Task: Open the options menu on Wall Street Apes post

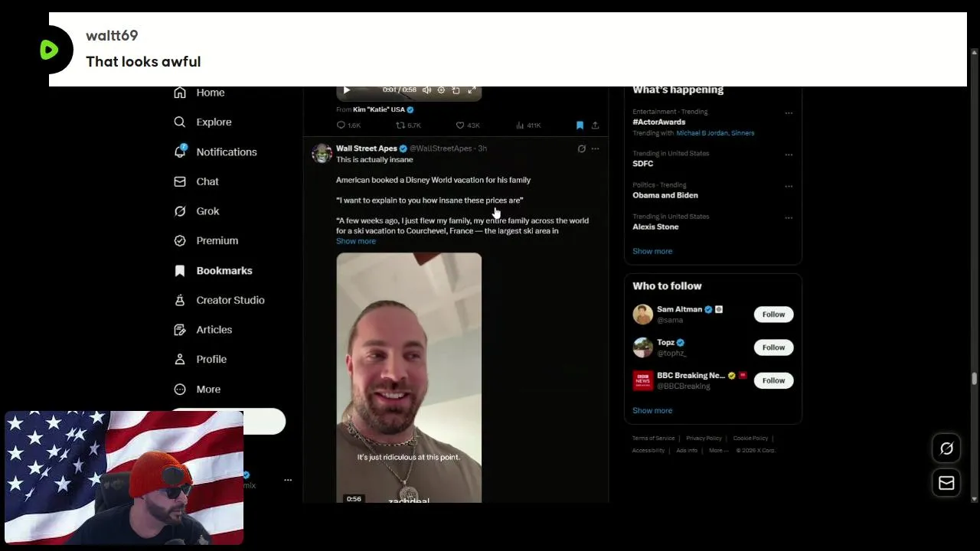Action: pos(595,148)
